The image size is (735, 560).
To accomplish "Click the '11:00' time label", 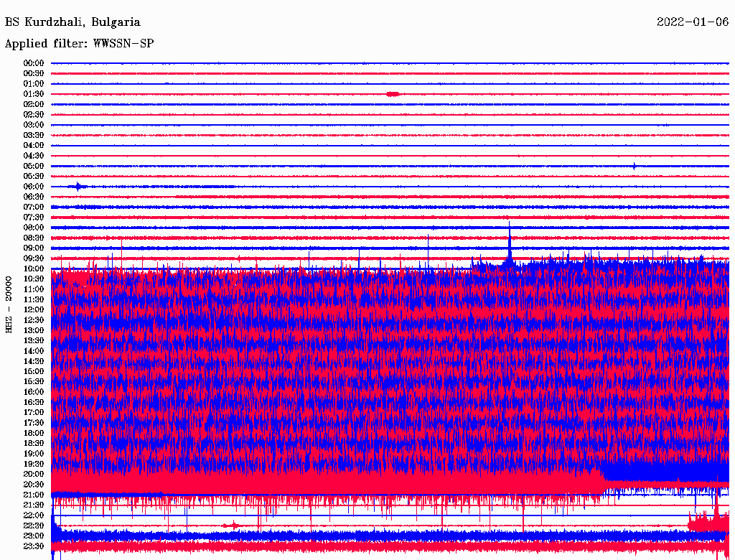I will coord(34,289).
